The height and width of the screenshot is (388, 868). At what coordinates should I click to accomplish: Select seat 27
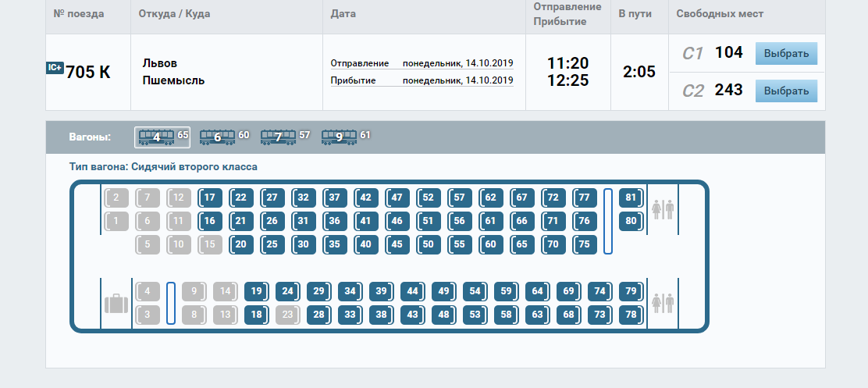pyautogui.click(x=272, y=198)
